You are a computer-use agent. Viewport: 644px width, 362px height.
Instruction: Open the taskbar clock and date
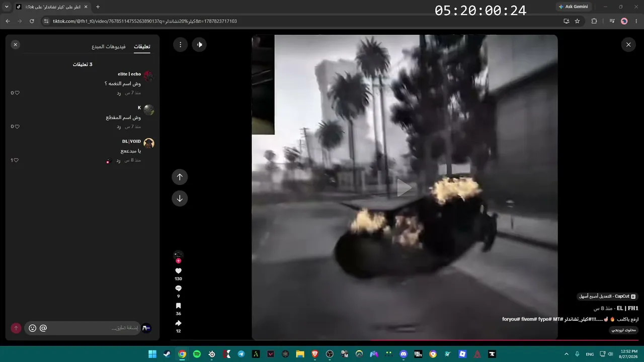point(629,354)
